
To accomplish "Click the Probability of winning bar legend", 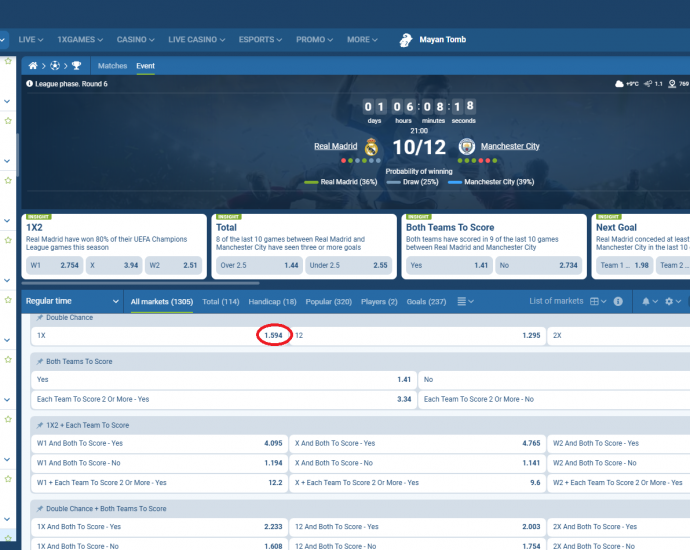I will (x=419, y=182).
